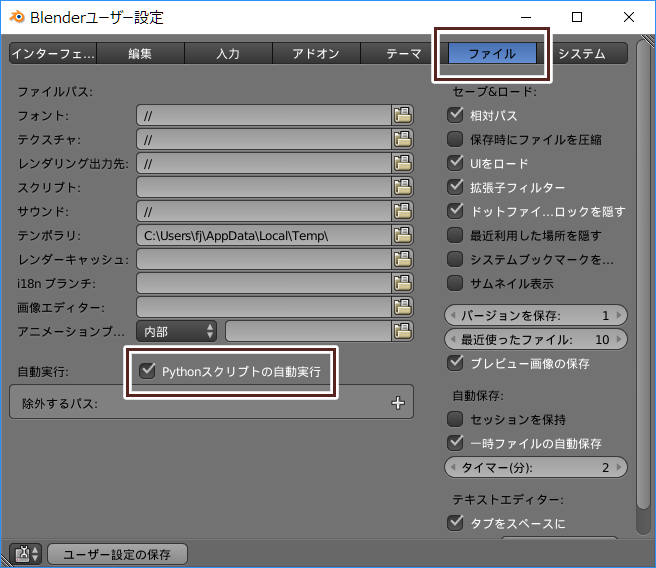Image resolution: width=656 pixels, height=568 pixels.
Task: Click the フォント path field
Action: pos(264,115)
